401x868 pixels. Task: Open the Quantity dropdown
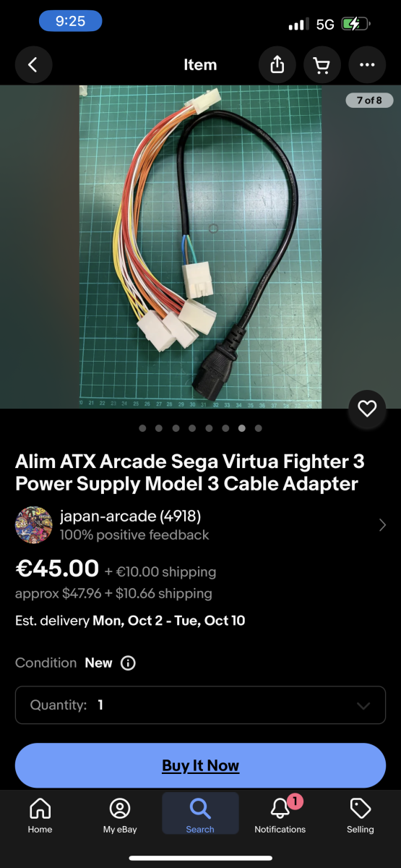pos(200,705)
